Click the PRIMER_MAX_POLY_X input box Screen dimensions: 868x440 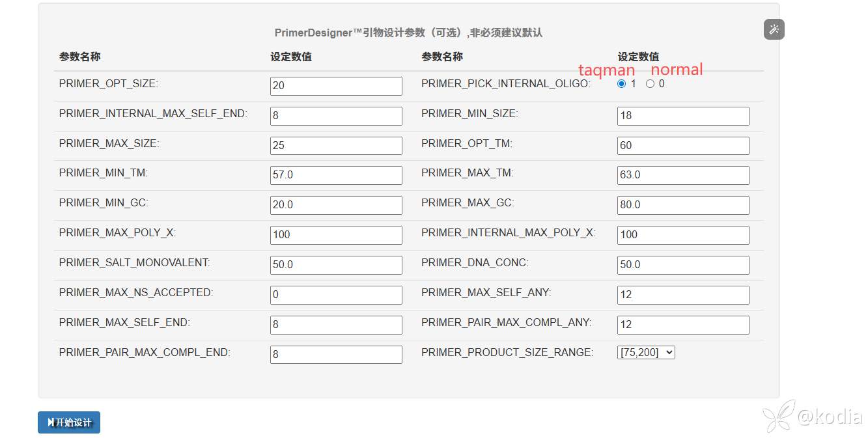coord(336,235)
